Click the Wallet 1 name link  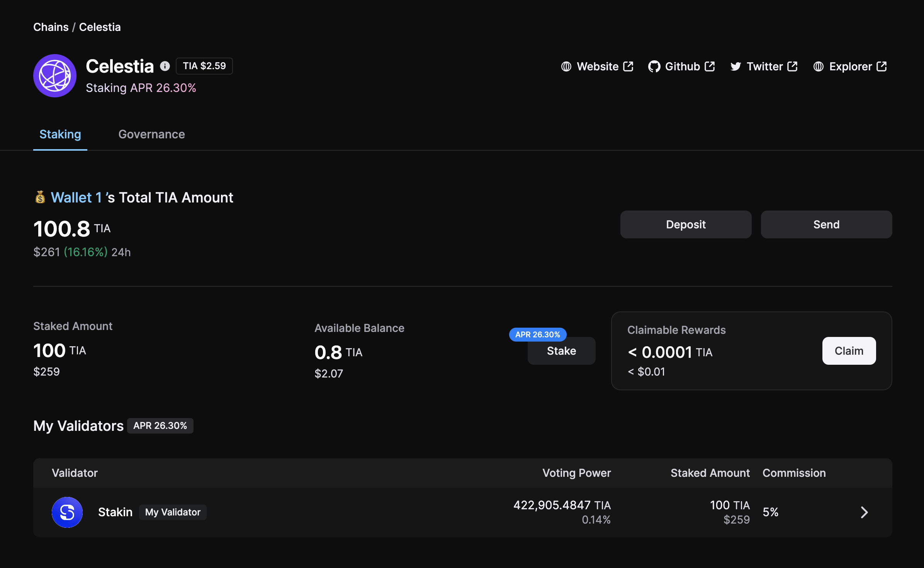pyautogui.click(x=76, y=197)
